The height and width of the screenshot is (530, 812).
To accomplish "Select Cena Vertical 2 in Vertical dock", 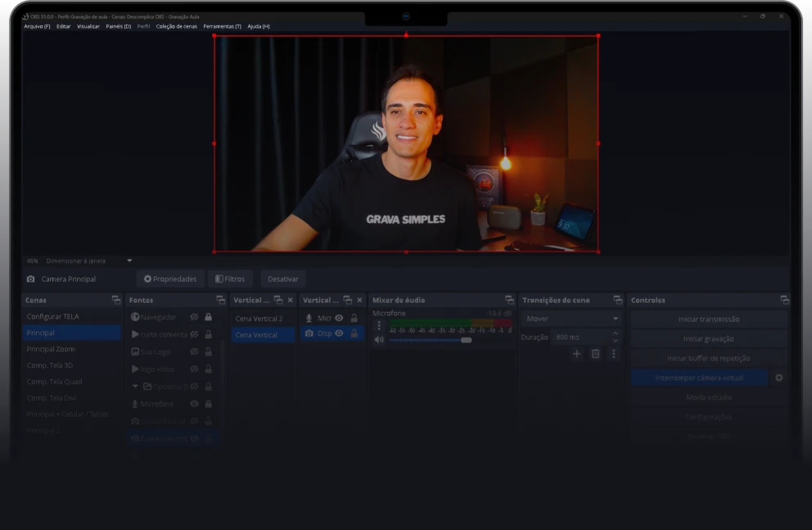I will pyautogui.click(x=263, y=319).
